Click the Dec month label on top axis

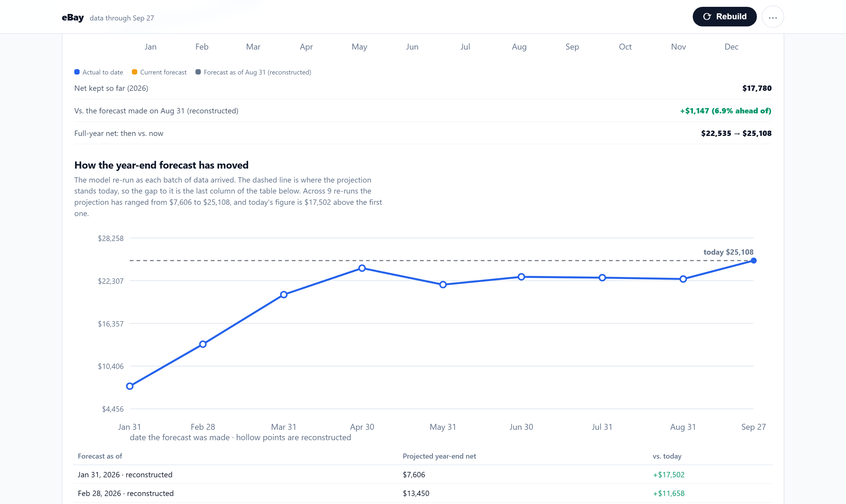[731, 47]
